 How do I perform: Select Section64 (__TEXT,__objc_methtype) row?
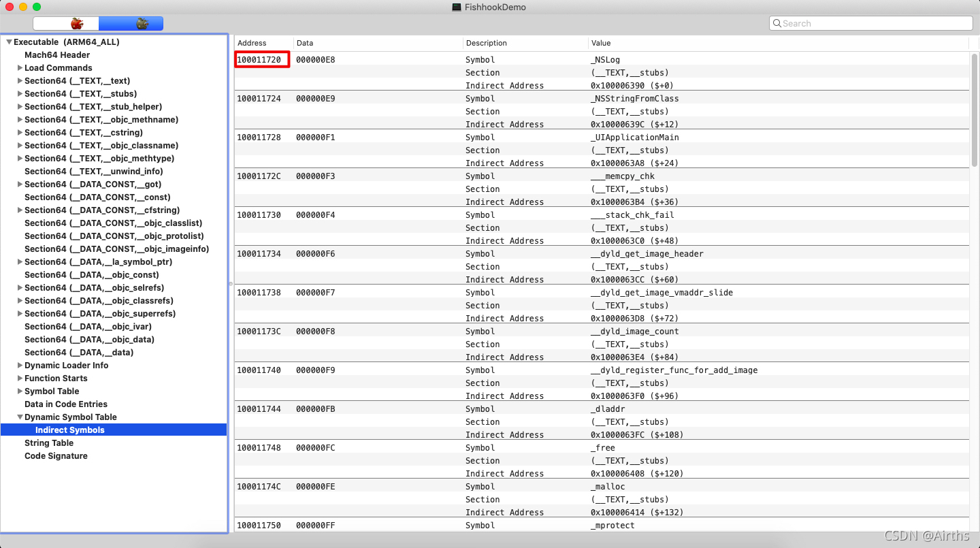[114, 159]
